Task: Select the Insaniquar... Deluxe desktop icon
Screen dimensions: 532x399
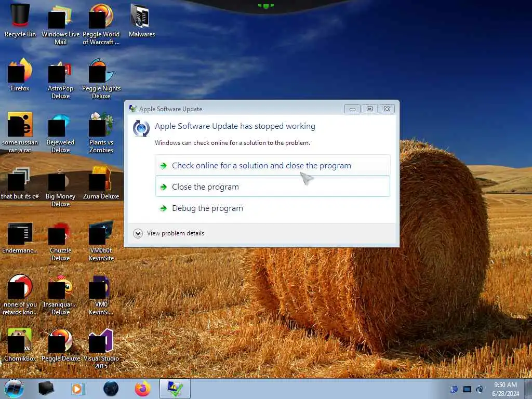Action: [x=60, y=295]
